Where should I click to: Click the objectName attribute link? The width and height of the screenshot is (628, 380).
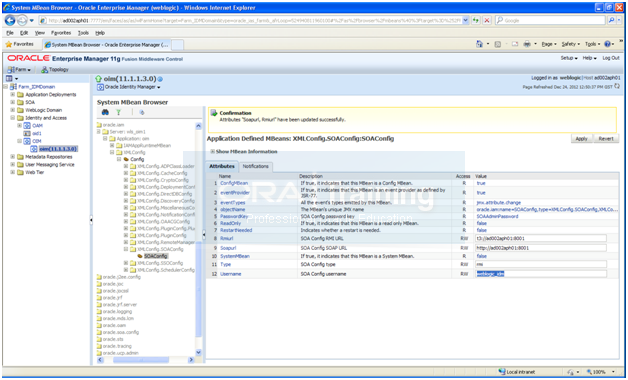click(x=233, y=209)
